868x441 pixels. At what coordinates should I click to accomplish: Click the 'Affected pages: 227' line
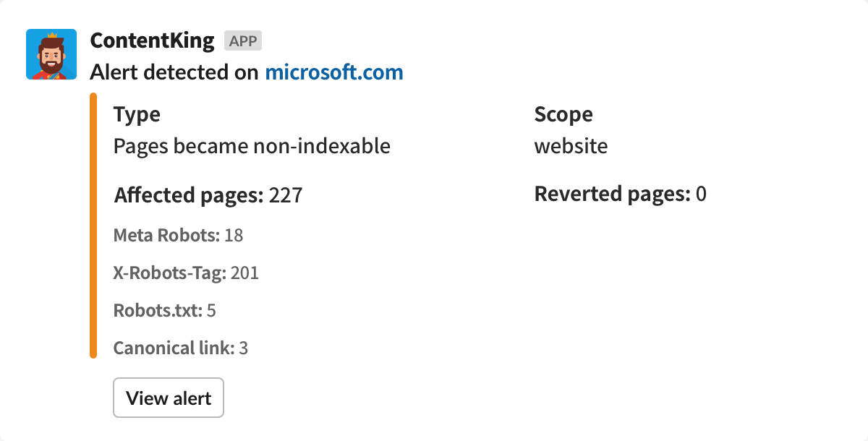click(x=208, y=195)
